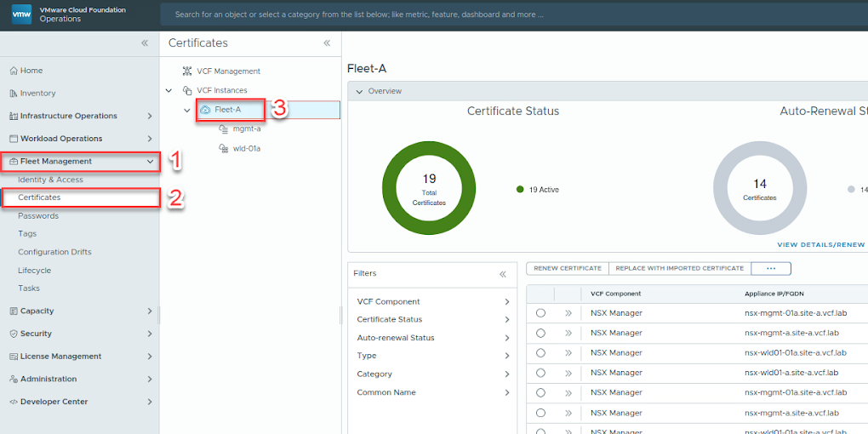Click the Home icon in sidebar
The width and height of the screenshot is (868, 434).
[x=13, y=71]
